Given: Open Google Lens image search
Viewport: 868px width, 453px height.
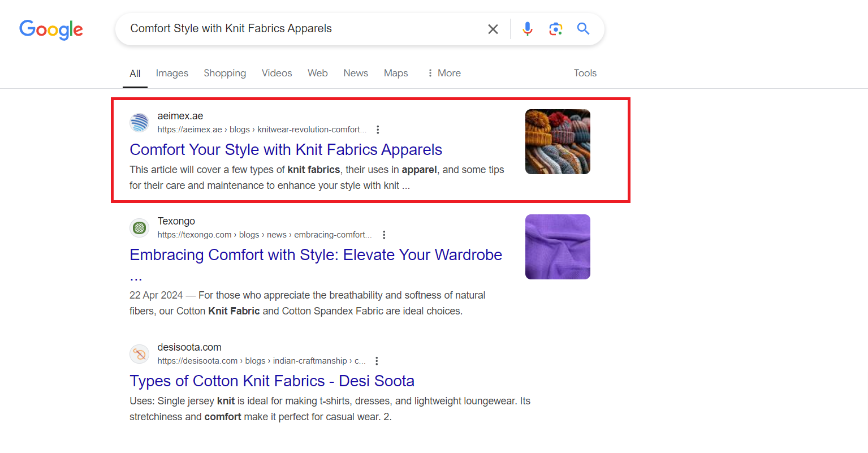Looking at the screenshot, I should tap(555, 29).
